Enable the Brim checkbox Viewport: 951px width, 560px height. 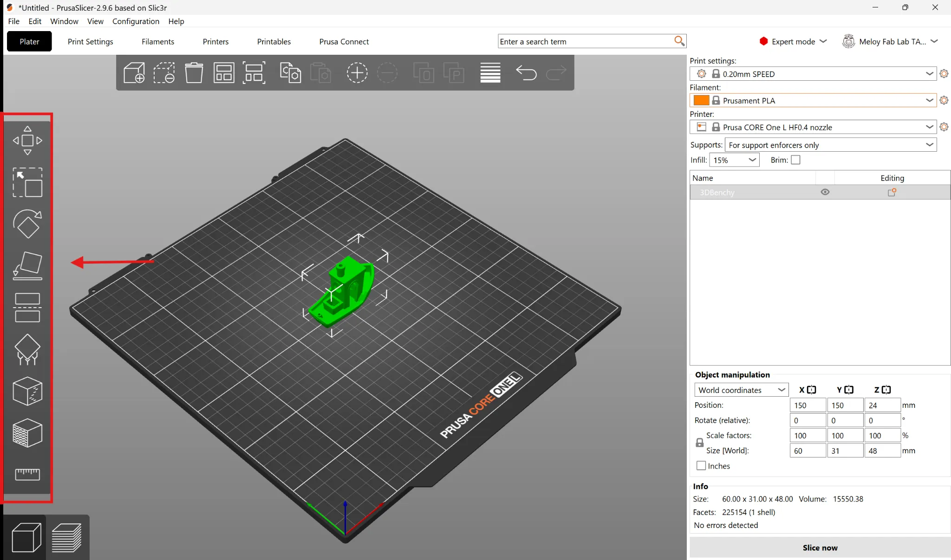coord(795,160)
